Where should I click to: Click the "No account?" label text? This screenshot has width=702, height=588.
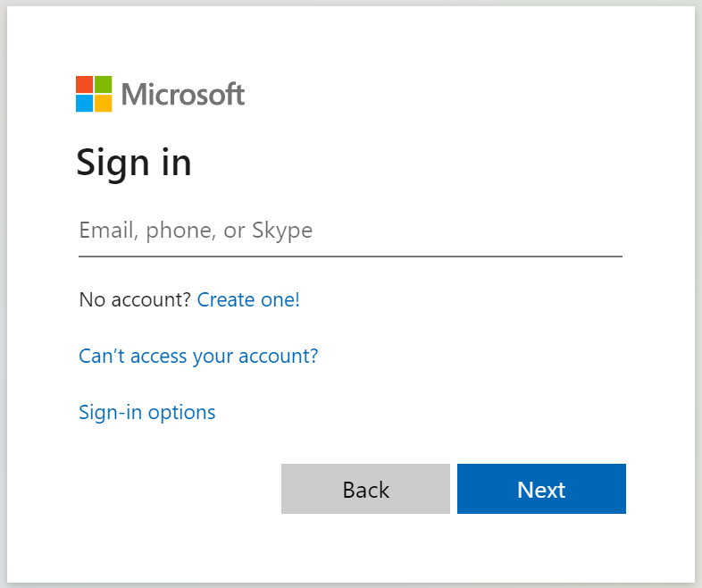pos(135,300)
